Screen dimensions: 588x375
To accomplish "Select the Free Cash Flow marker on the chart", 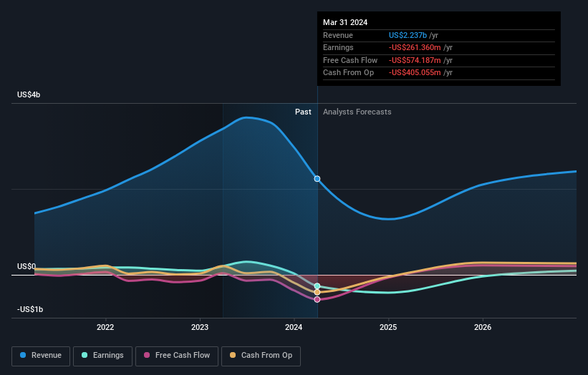I will [x=317, y=300].
